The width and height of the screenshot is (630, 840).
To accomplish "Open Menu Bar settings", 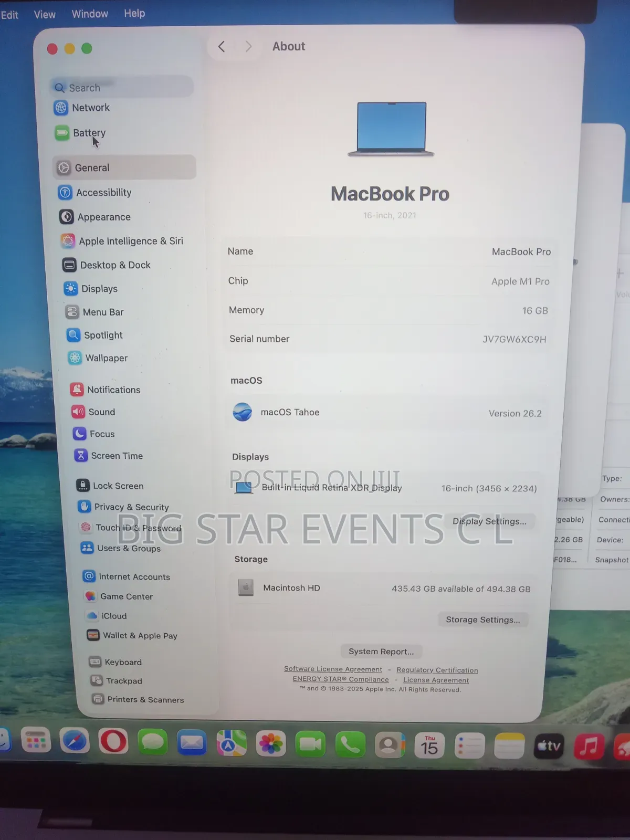I will (94, 312).
